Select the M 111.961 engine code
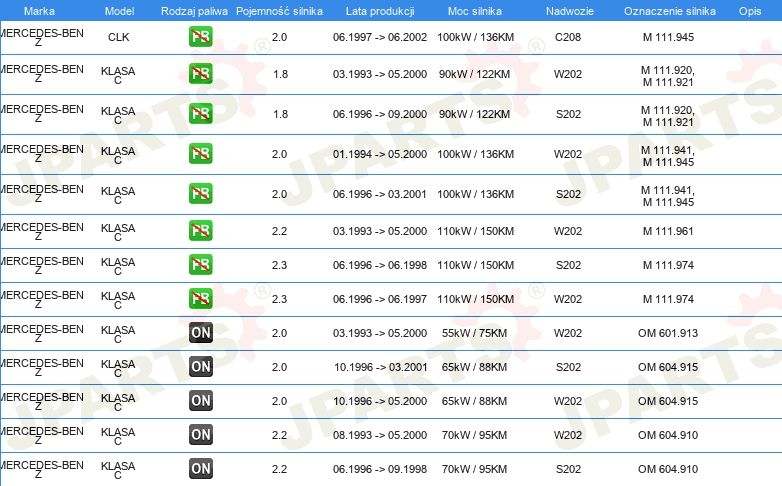 point(668,231)
